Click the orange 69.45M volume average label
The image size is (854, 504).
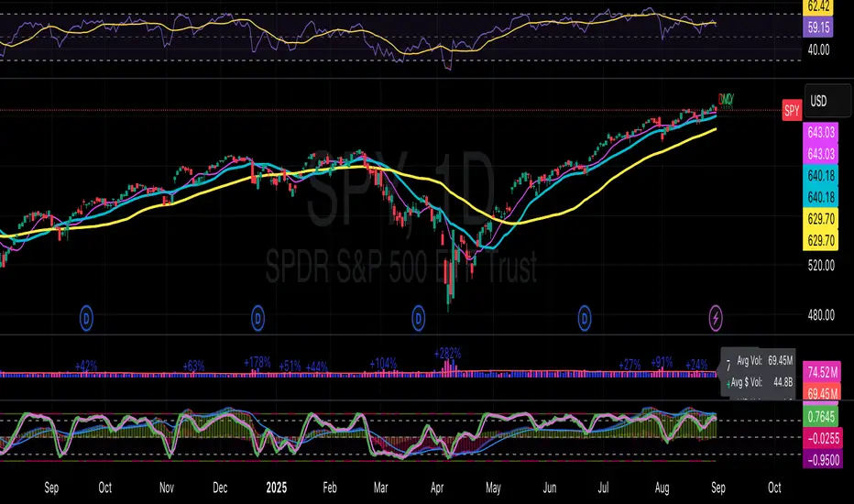point(822,393)
